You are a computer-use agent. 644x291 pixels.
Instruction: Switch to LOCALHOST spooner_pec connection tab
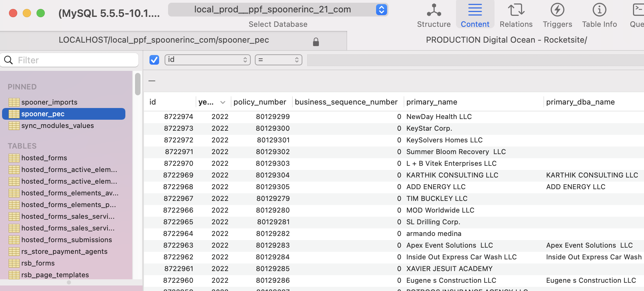[164, 40]
